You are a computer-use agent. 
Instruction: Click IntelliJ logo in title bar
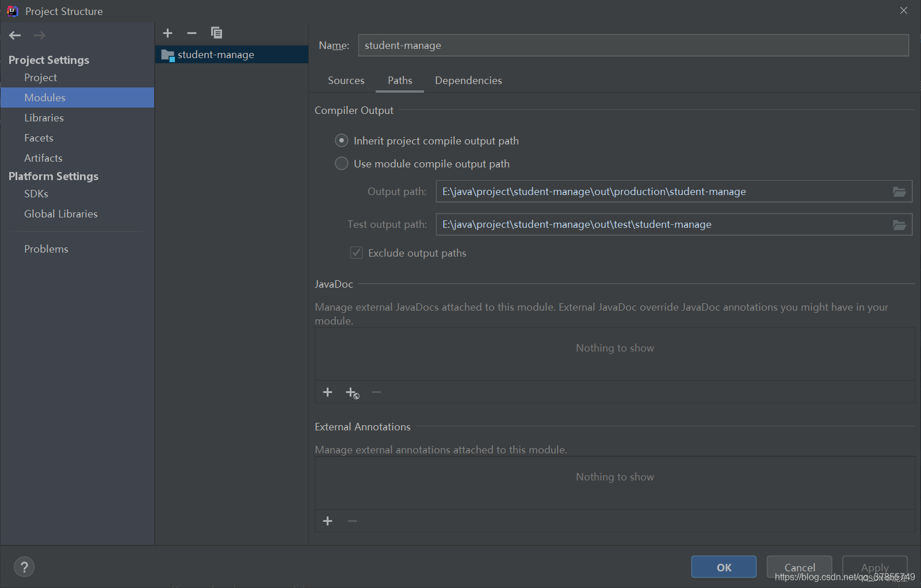pyautogui.click(x=13, y=11)
